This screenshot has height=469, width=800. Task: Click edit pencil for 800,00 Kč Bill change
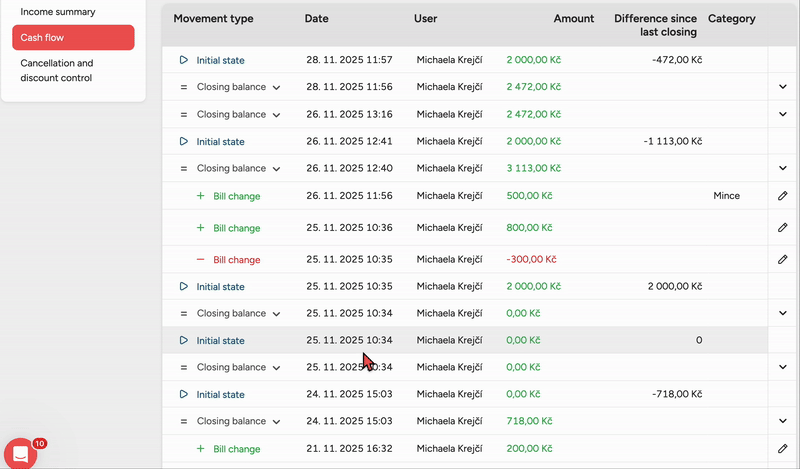click(783, 228)
